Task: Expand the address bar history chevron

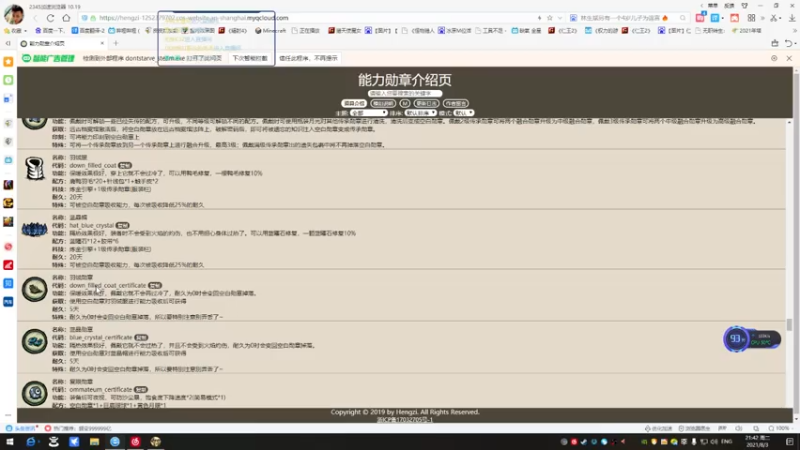Action: click(560, 18)
